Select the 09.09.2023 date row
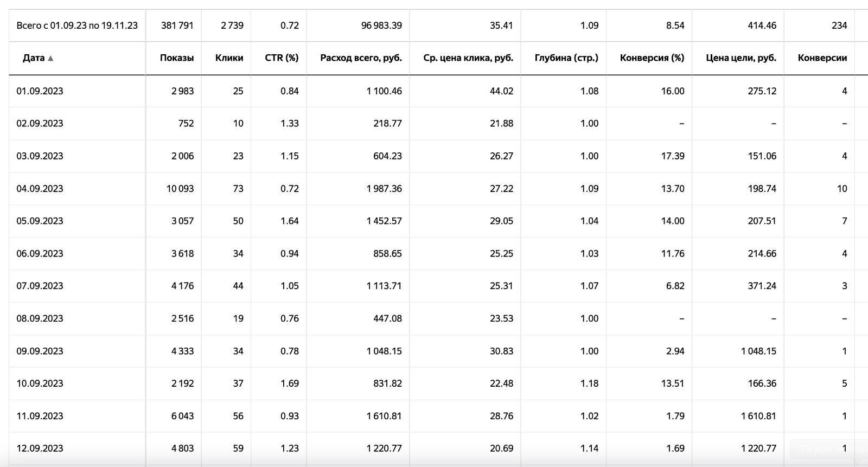The height and width of the screenshot is (467, 868). tap(432, 351)
